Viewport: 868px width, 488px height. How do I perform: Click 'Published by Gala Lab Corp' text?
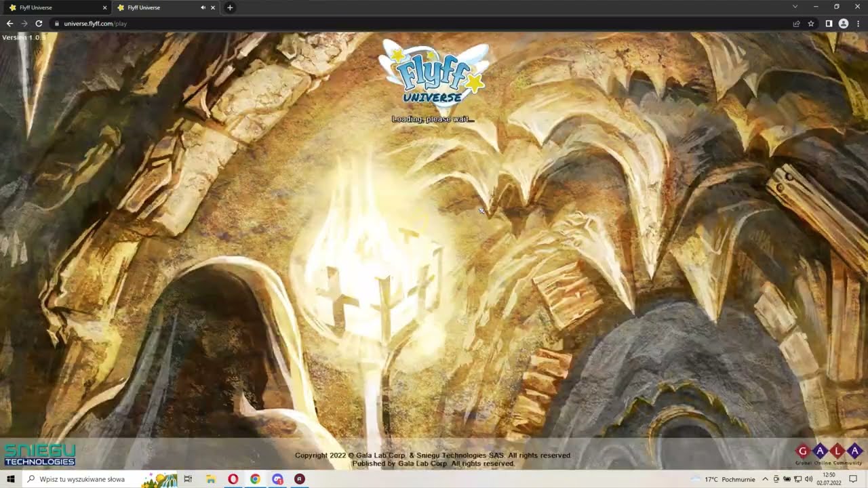pos(399,464)
